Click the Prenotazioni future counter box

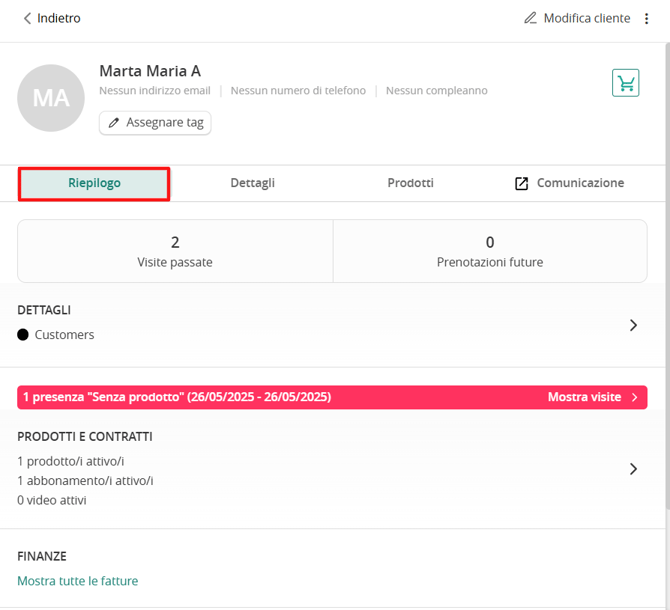tap(490, 251)
